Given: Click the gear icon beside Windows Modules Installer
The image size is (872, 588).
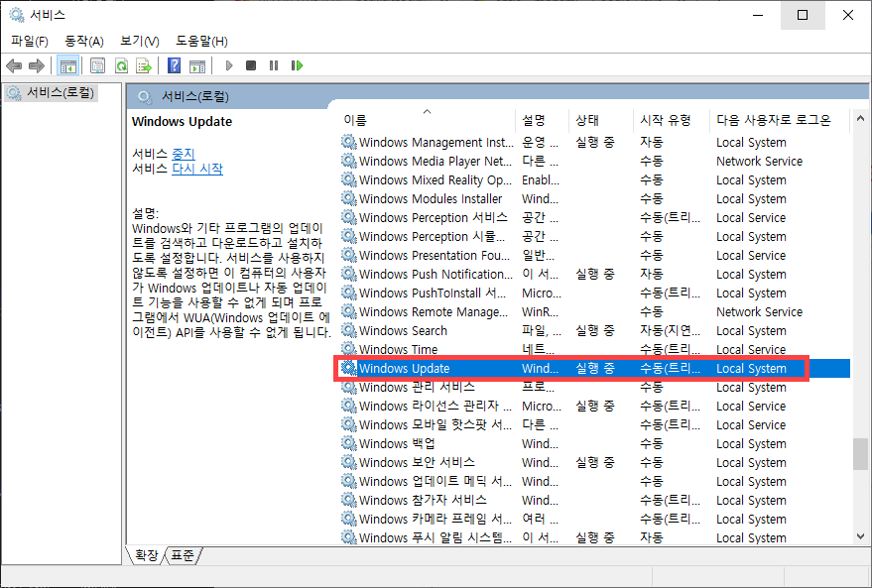Looking at the screenshot, I should pos(348,198).
